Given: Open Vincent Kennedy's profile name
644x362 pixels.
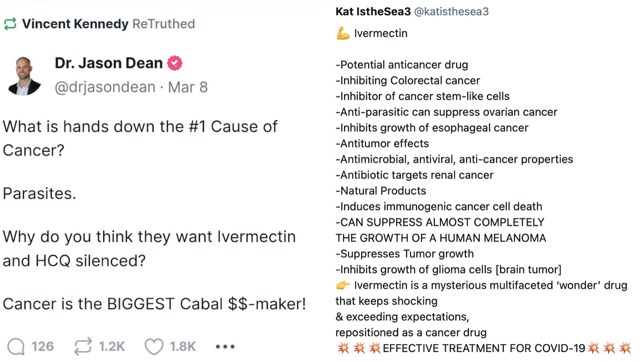Looking at the screenshot, I should pyautogui.click(x=75, y=24).
